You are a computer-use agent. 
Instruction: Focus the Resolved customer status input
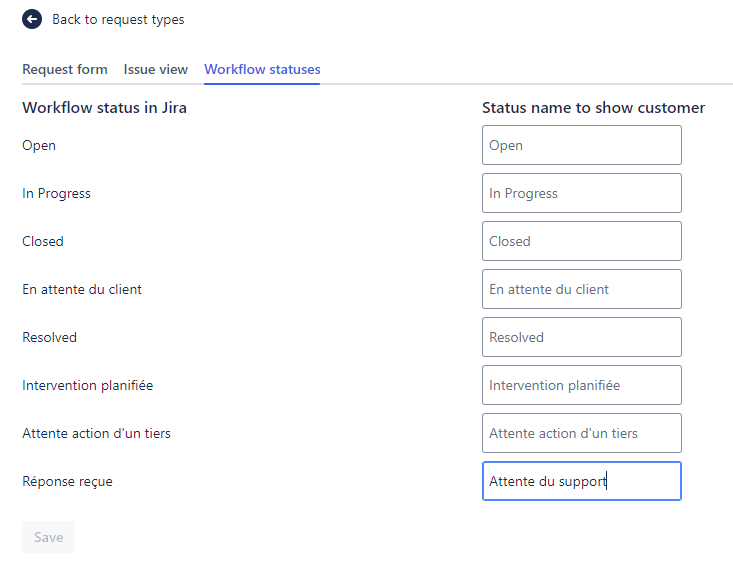click(581, 337)
